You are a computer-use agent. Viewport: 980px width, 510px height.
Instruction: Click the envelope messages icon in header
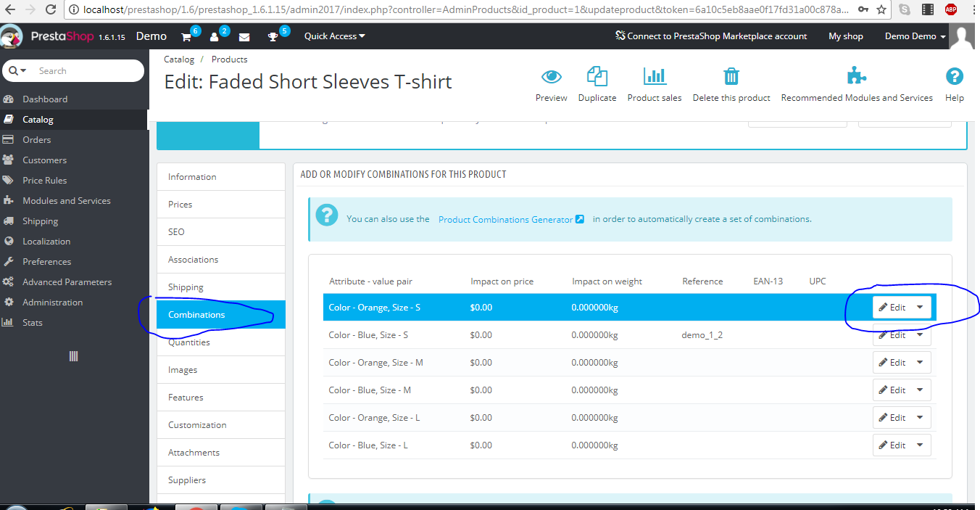click(x=244, y=37)
